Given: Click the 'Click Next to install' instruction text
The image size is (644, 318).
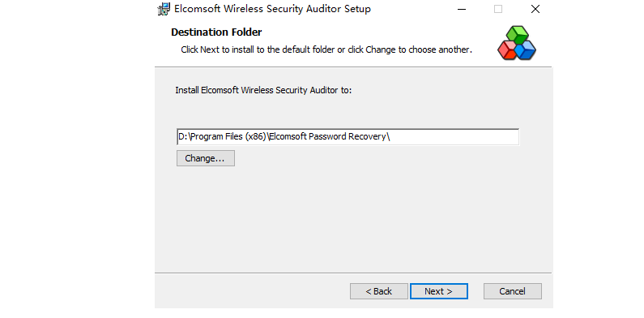Looking at the screenshot, I should click(326, 49).
